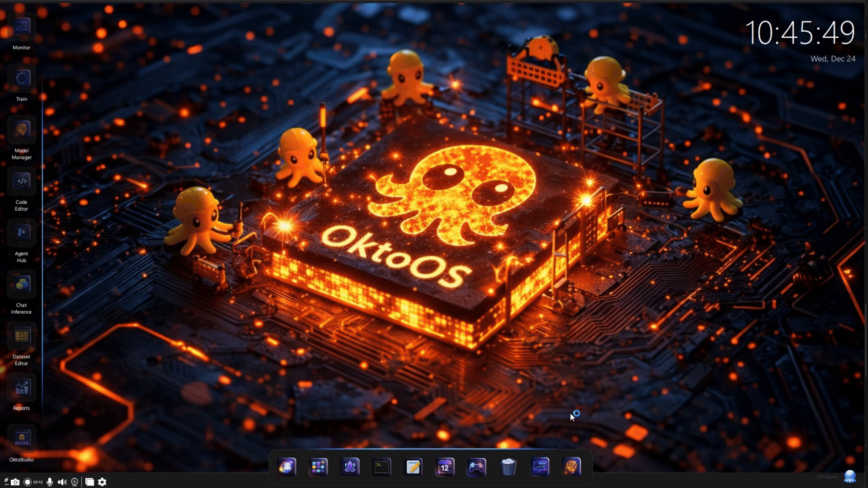Stop the 00:12 screen recording
The image size is (868, 488).
(x=27, y=481)
